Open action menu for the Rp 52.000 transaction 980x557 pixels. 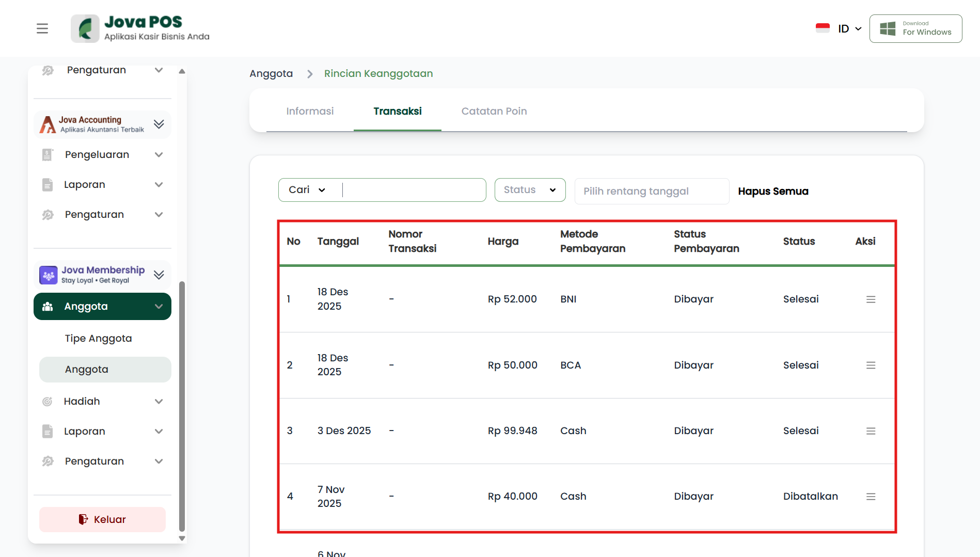coord(871,299)
